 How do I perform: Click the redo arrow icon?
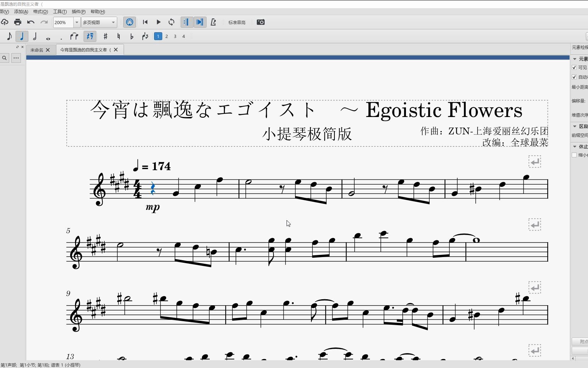tap(44, 22)
